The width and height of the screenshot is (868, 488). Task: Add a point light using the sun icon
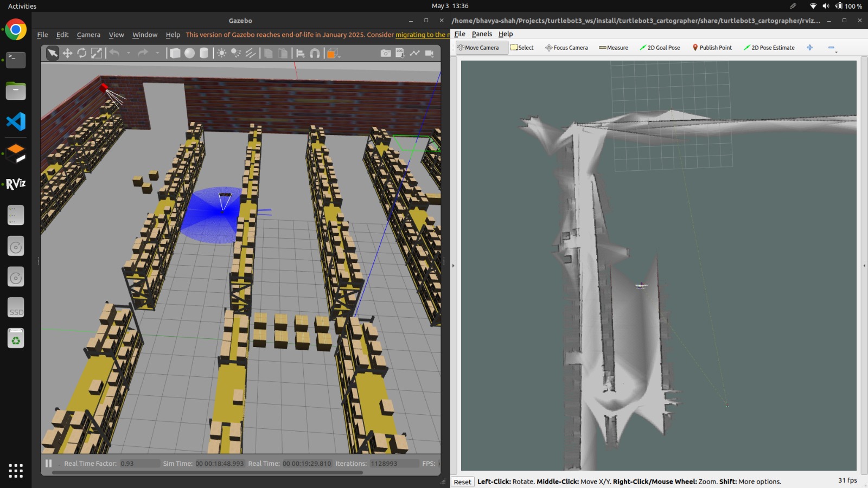221,53
